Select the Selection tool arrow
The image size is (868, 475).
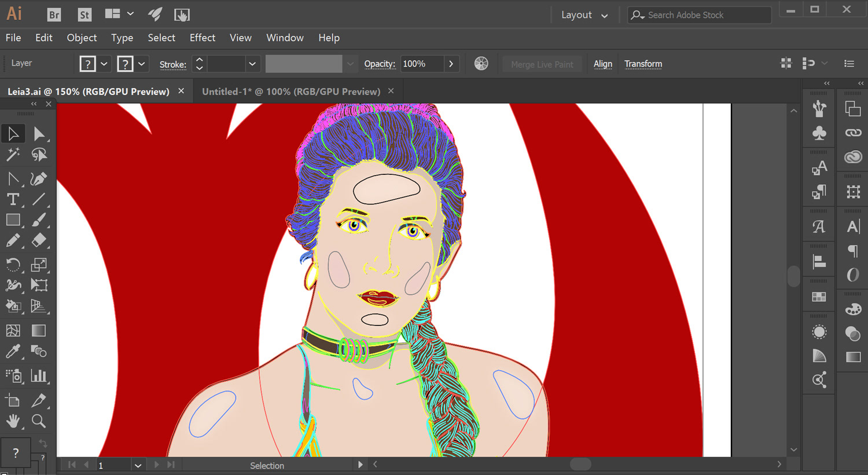[13, 134]
